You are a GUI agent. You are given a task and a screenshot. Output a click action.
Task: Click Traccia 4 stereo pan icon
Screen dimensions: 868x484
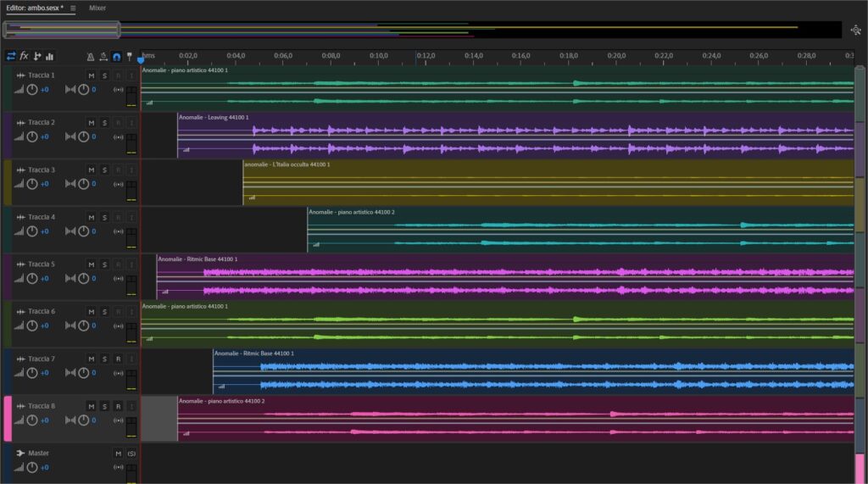pos(70,231)
